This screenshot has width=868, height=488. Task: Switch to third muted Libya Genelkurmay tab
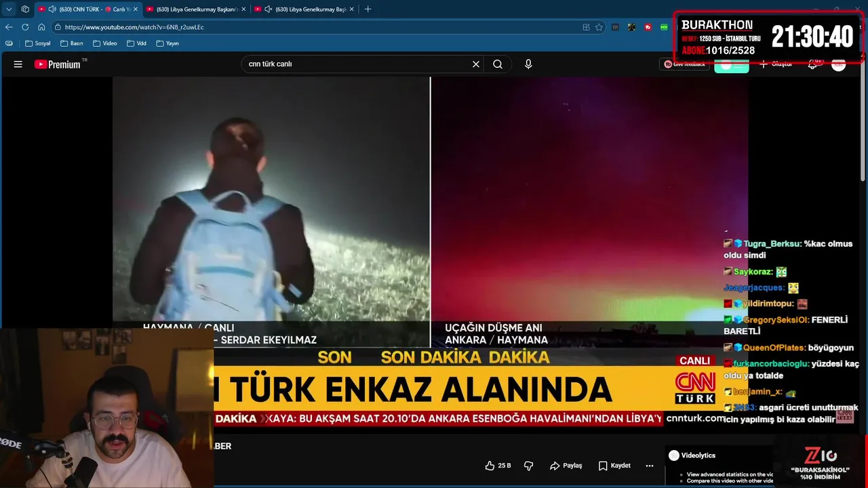pos(305,9)
